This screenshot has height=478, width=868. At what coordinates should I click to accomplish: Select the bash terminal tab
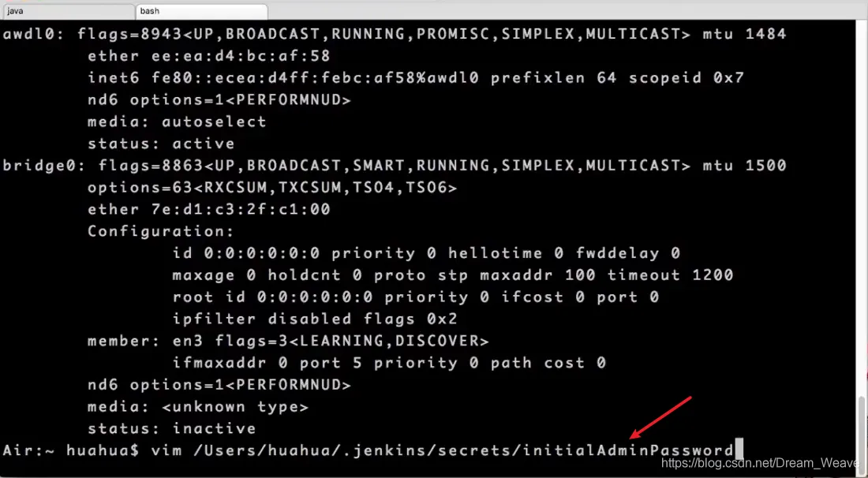[x=201, y=10]
